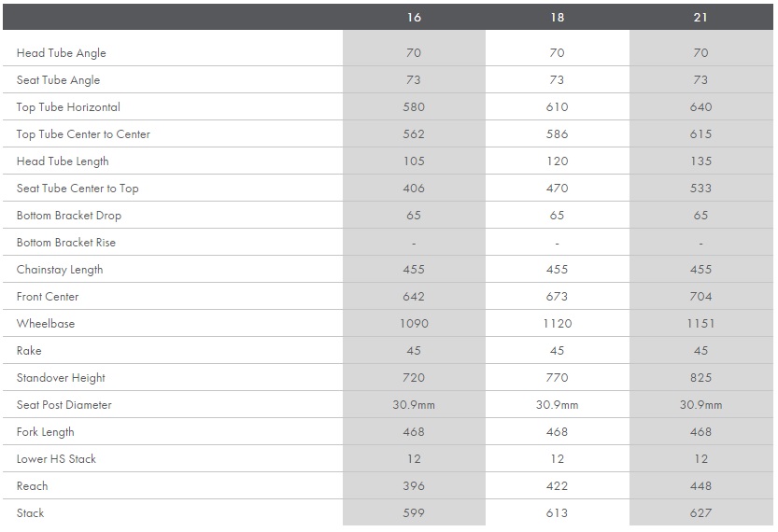778x532 pixels.
Task: Click the Top Tube Horizontal label
Action: click(68, 107)
